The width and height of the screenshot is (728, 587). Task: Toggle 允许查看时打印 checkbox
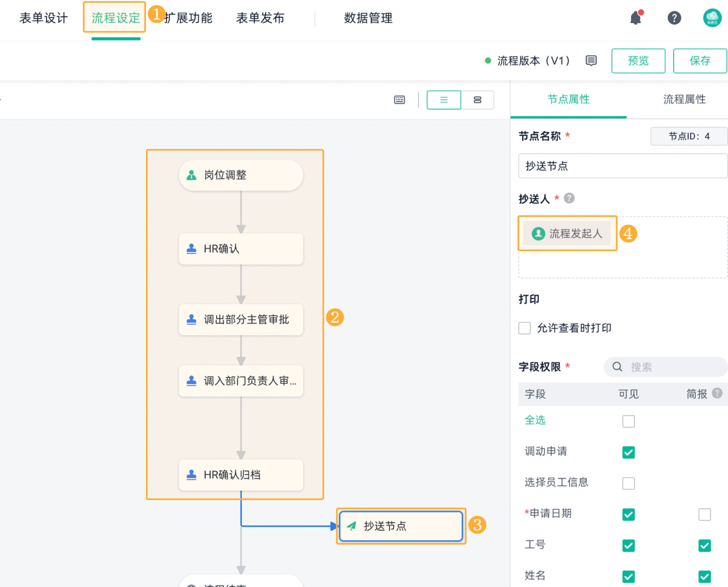(524, 328)
